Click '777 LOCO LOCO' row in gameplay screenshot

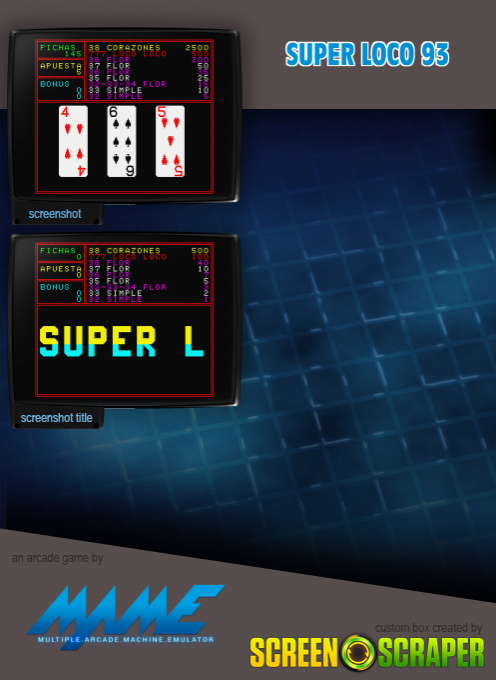(149, 53)
